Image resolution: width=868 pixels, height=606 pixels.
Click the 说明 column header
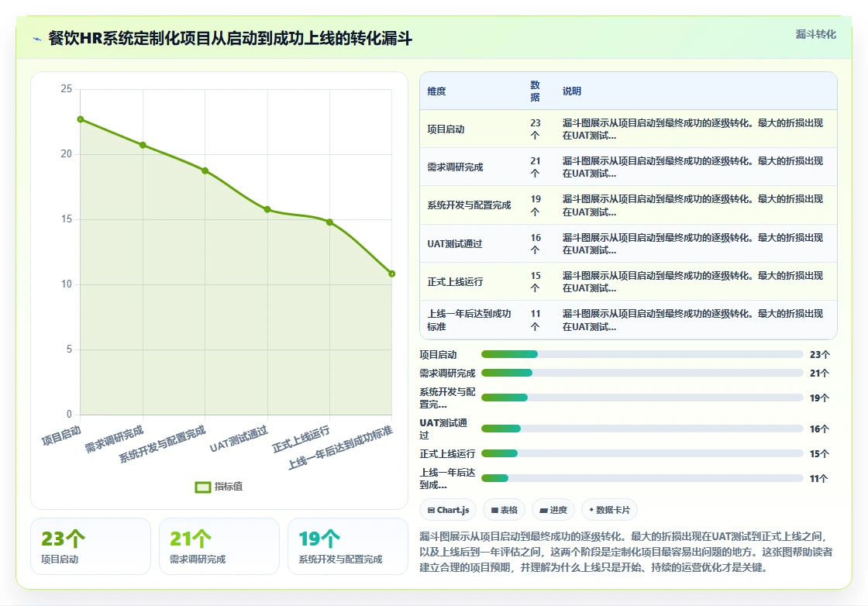point(572,91)
